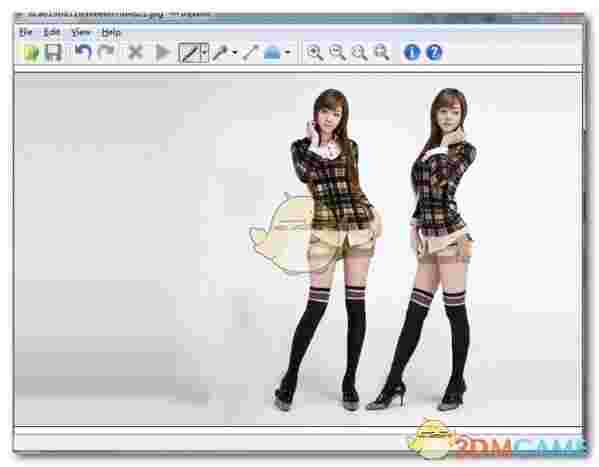
Task: Click the Undo arrow icon
Action: [83, 52]
